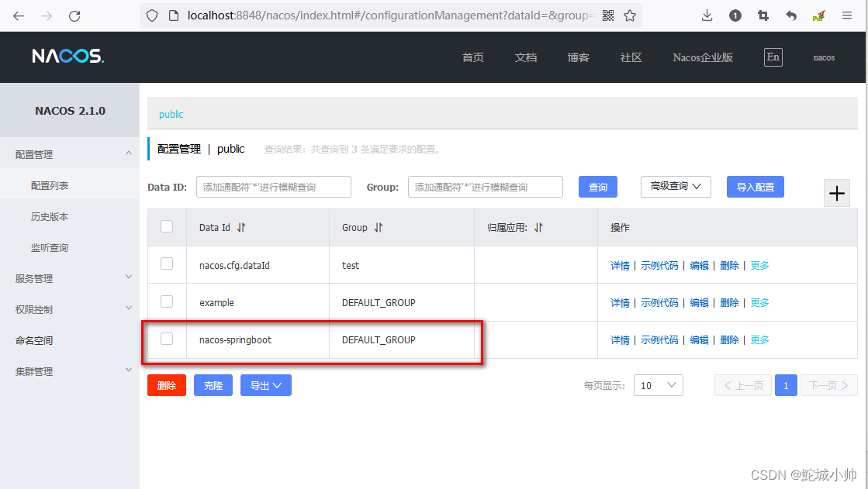
Task: Select the example row checkbox
Action: coord(167,302)
